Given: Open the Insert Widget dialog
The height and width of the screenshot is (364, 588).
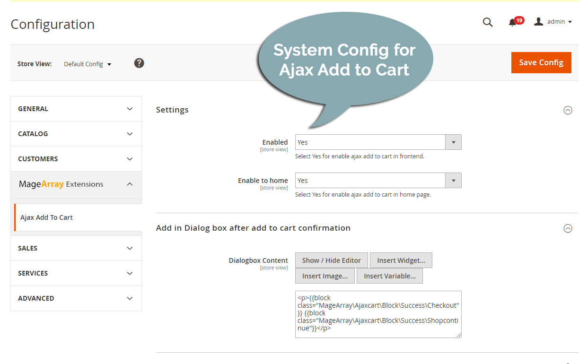Looking at the screenshot, I should click(x=401, y=260).
